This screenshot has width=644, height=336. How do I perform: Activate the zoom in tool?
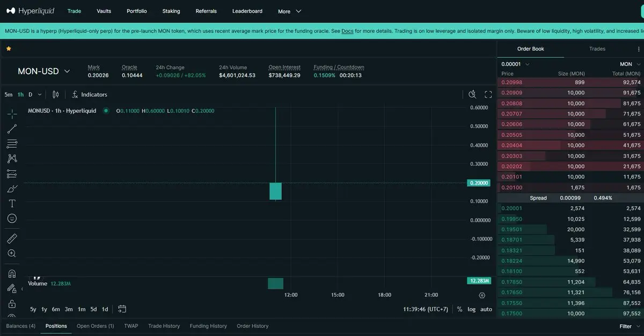(x=12, y=253)
